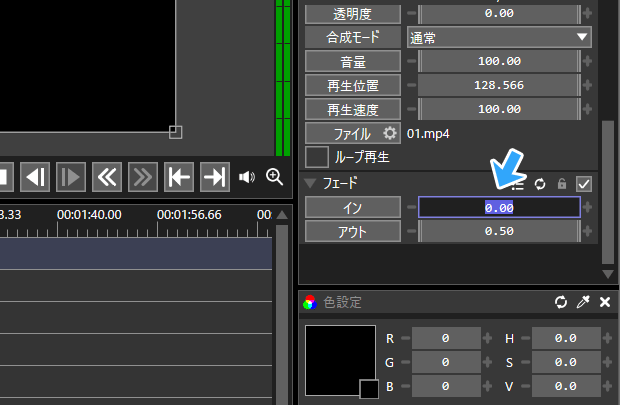This screenshot has width=620, height=405.
Task: Click the ファイル button
Action: (x=353, y=133)
